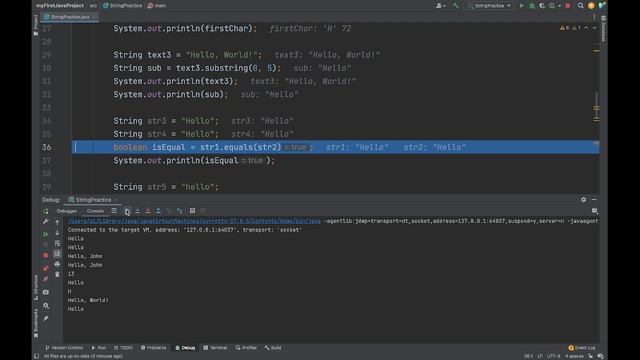Click the LF line separator in status bar
Image resolution: width=640 pixels, height=360 pixels.
[540, 356]
